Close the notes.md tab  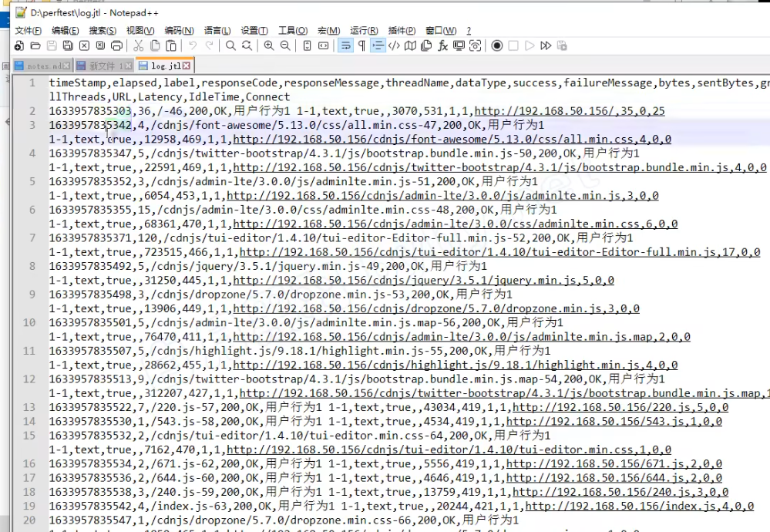click(66, 66)
